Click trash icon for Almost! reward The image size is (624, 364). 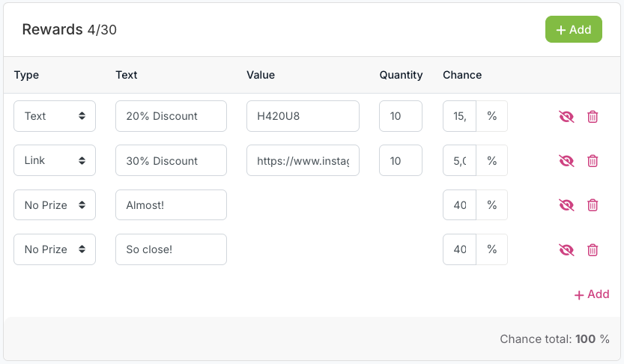tap(593, 205)
